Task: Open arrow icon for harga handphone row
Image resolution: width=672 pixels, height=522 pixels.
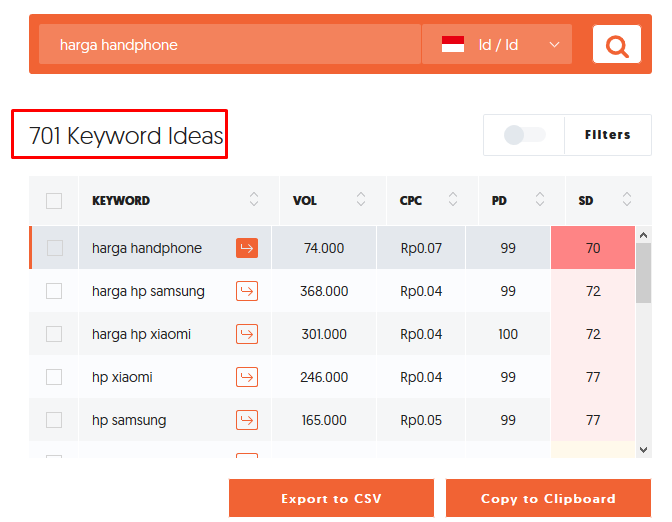Action: (x=247, y=248)
